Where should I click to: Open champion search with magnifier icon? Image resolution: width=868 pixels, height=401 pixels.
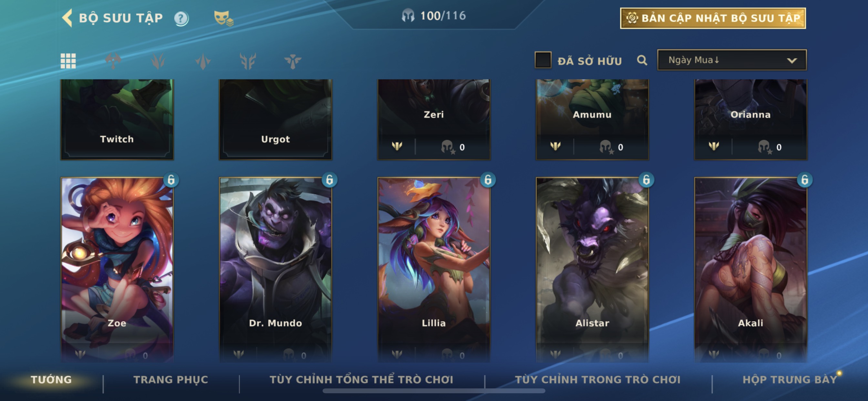[642, 60]
